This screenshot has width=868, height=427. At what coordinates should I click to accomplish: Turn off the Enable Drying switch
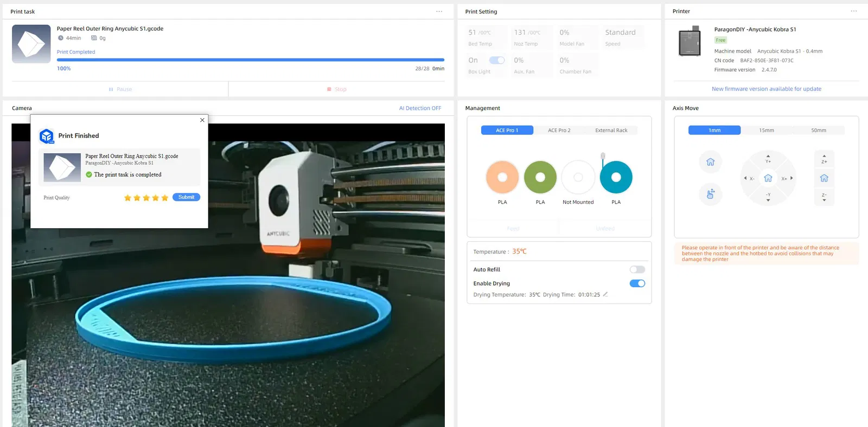click(x=637, y=283)
